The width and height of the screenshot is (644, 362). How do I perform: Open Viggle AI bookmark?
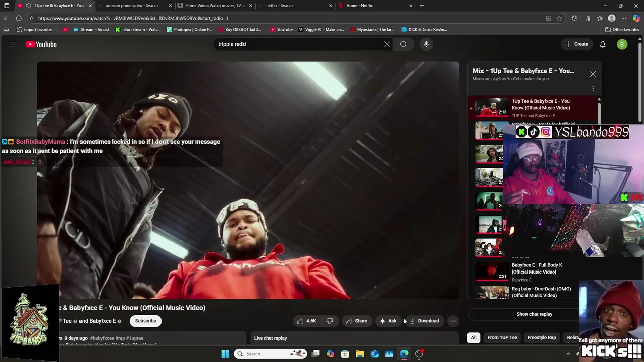[321, 29]
